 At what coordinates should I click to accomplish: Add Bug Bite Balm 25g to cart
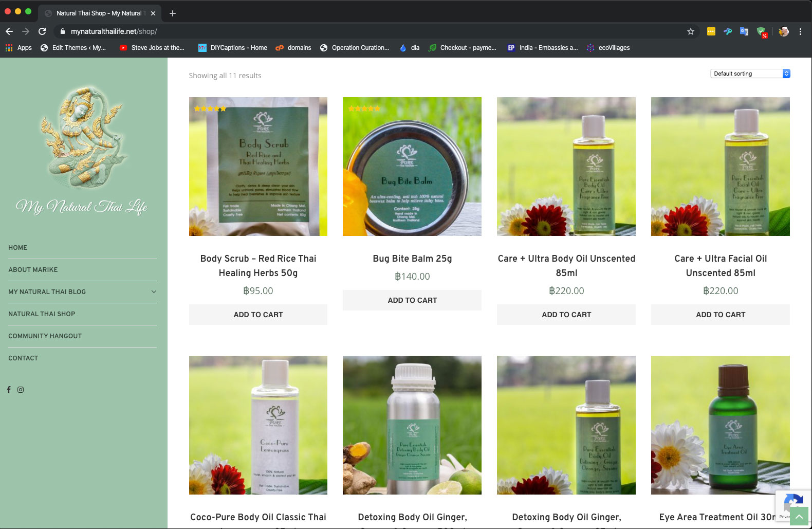412,300
